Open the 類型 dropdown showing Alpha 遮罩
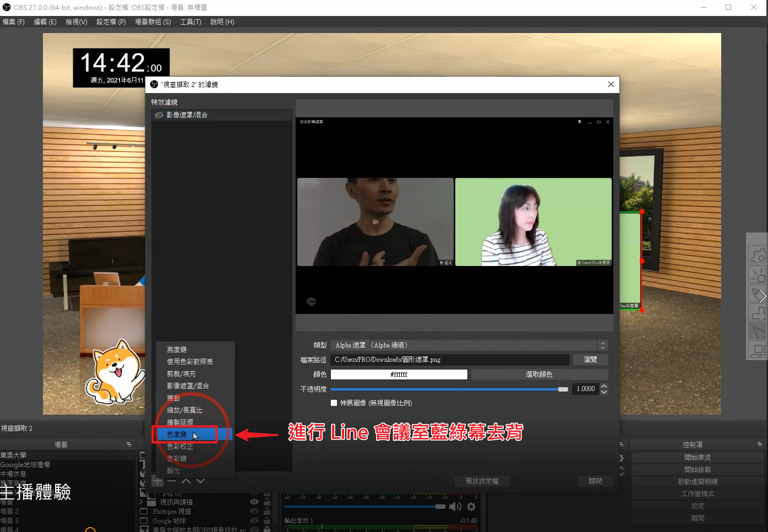This screenshot has height=532, width=768. point(602,345)
